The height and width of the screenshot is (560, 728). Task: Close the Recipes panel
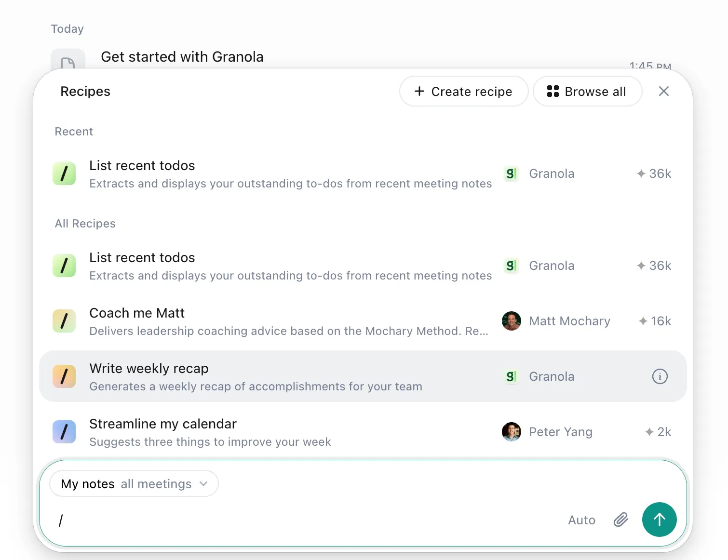click(664, 91)
